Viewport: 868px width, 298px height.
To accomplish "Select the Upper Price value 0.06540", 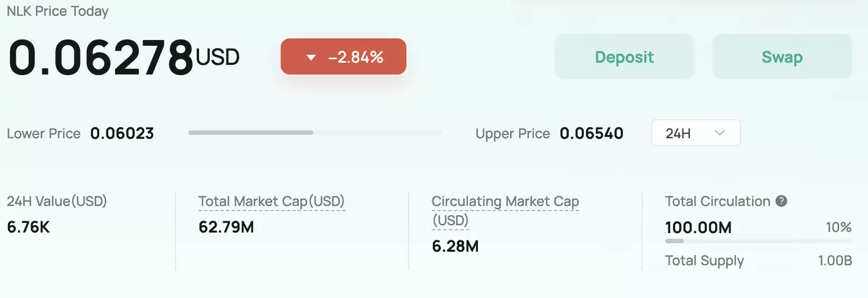I will click(591, 134).
